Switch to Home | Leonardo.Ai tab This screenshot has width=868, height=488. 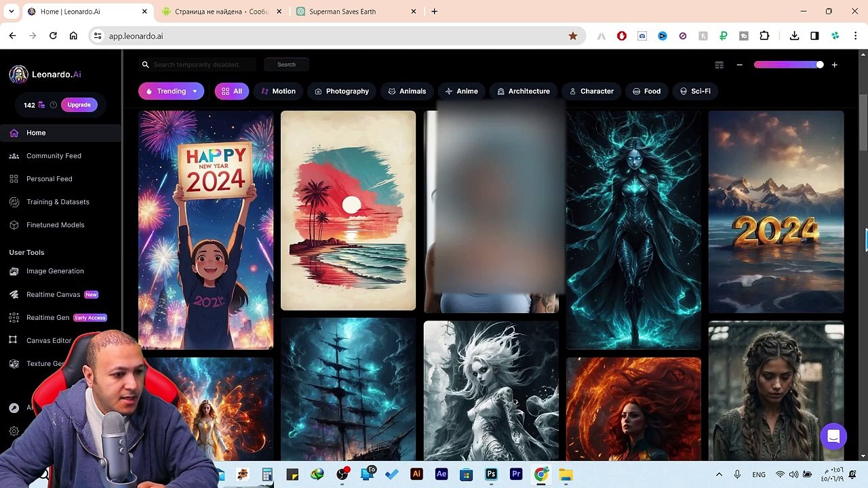point(86,12)
